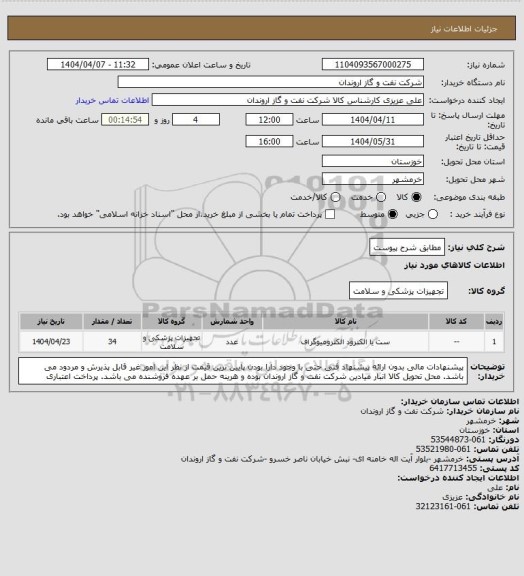This screenshot has height=576, width=524.
Task: Select the کالا/خدمت radio option
Action: pos(335,197)
